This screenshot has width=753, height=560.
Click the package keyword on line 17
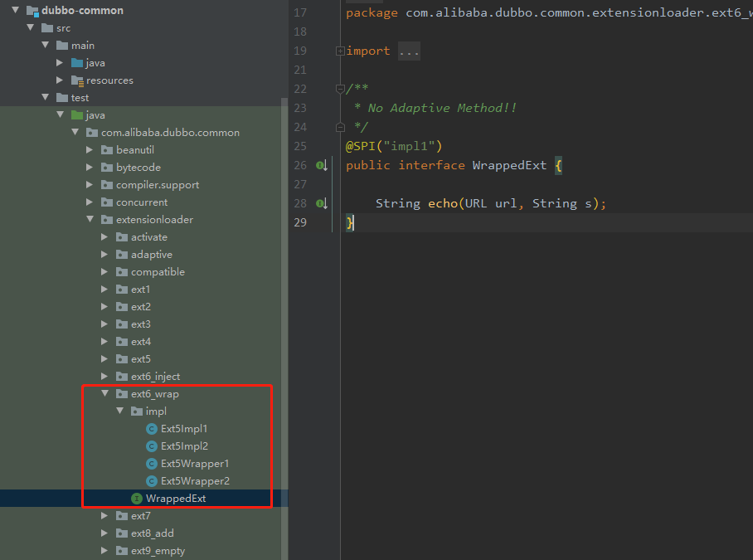click(372, 13)
